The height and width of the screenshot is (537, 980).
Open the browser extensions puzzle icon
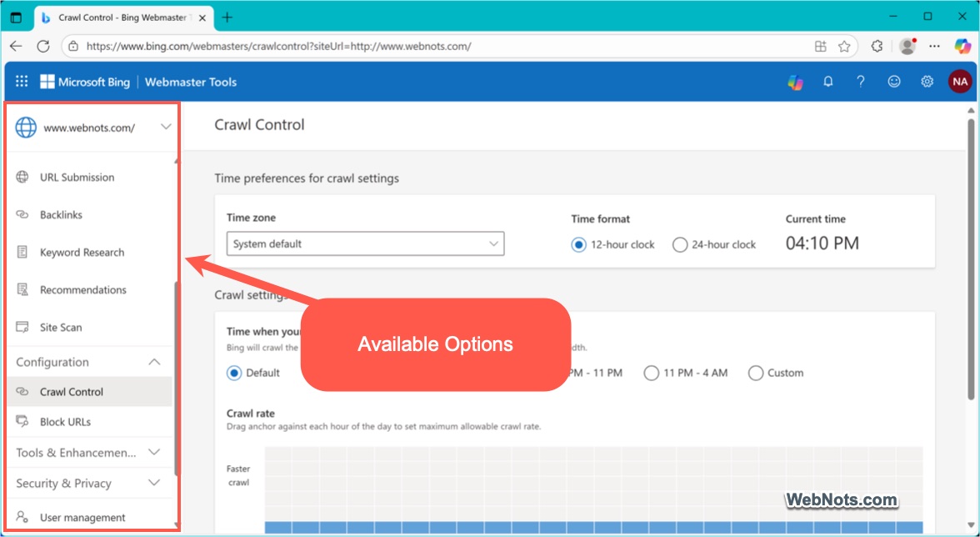coord(877,46)
